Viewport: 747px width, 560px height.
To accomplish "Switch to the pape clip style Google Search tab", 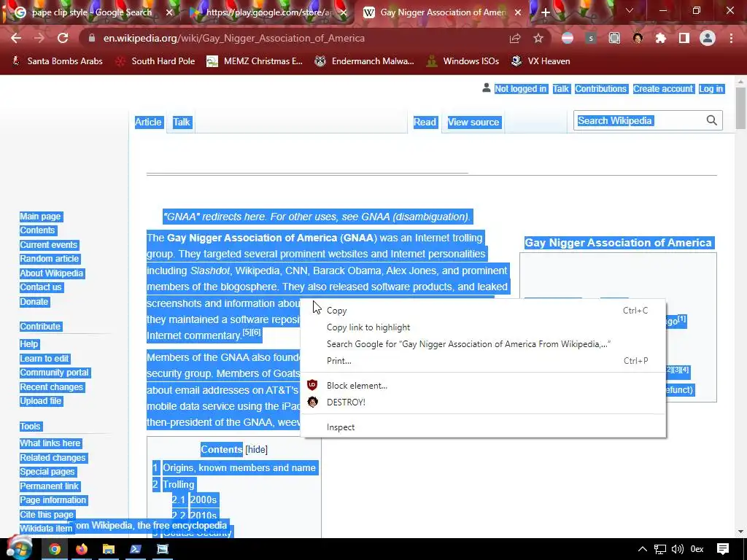I will 90,12.
